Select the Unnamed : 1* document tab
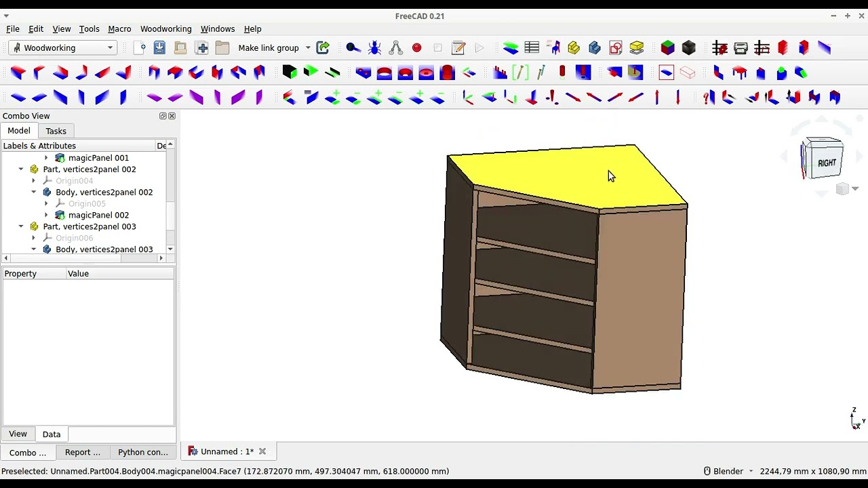Viewport: 868px width, 488px height. [227, 451]
